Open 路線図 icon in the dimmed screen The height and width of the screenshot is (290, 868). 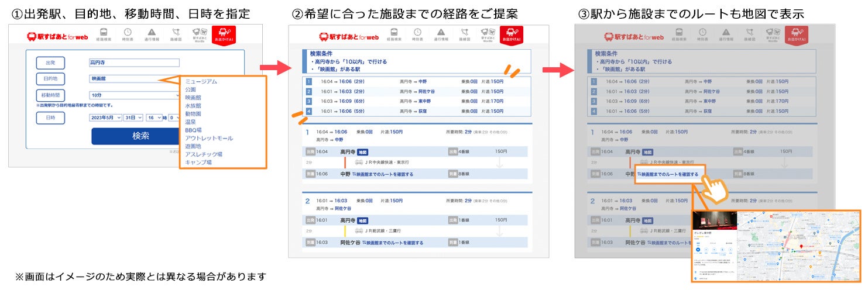pos(750,35)
